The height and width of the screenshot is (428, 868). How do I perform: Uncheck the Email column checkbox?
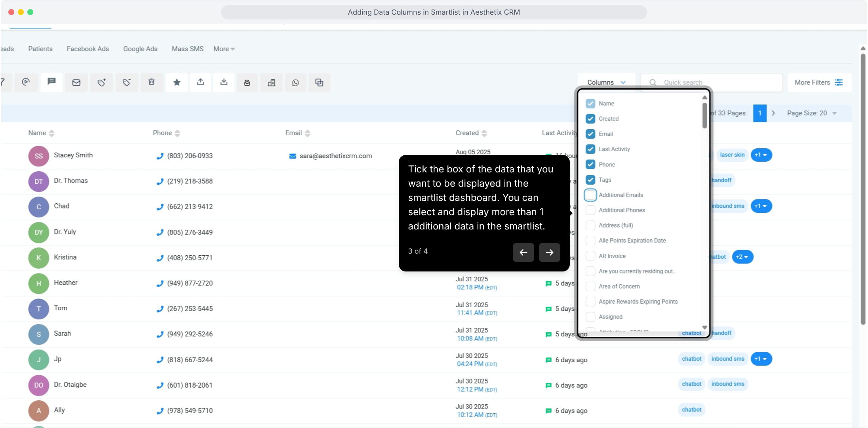tap(590, 134)
